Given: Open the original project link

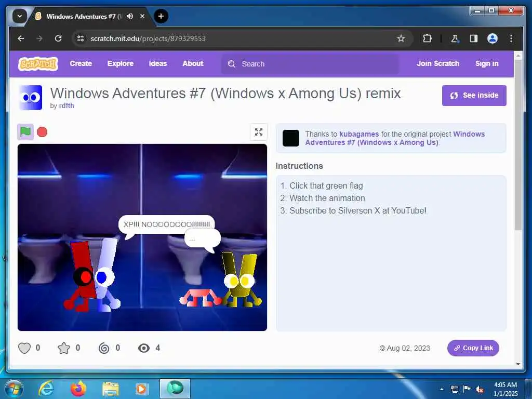Looking at the screenshot, I should click(395, 138).
